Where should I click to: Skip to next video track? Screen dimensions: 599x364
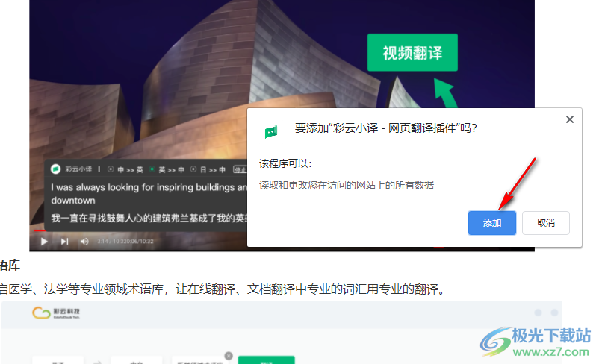pyautogui.click(x=64, y=241)
